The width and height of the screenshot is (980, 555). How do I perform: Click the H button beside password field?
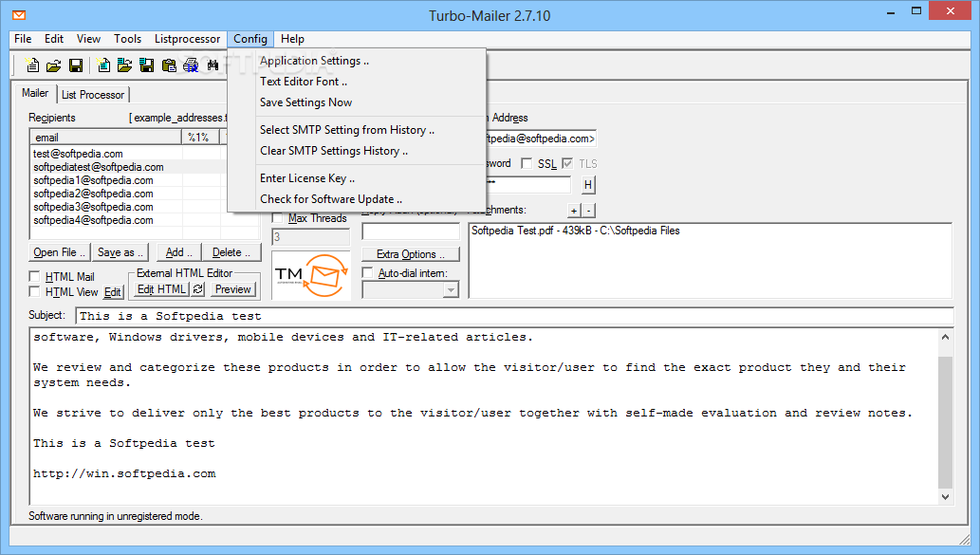[588, 185]
